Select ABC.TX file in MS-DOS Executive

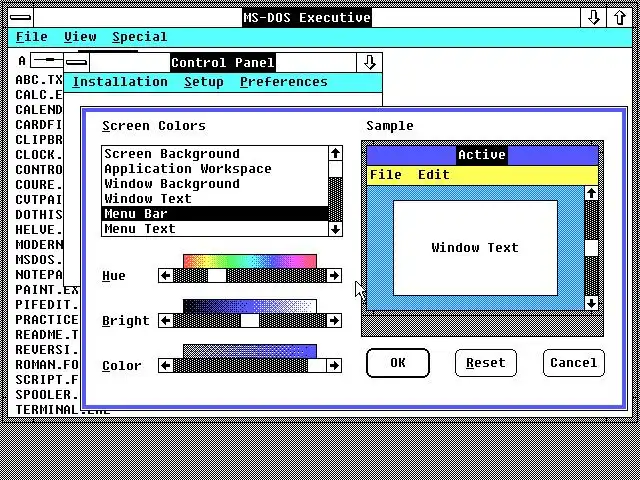[x=39, y=80]
